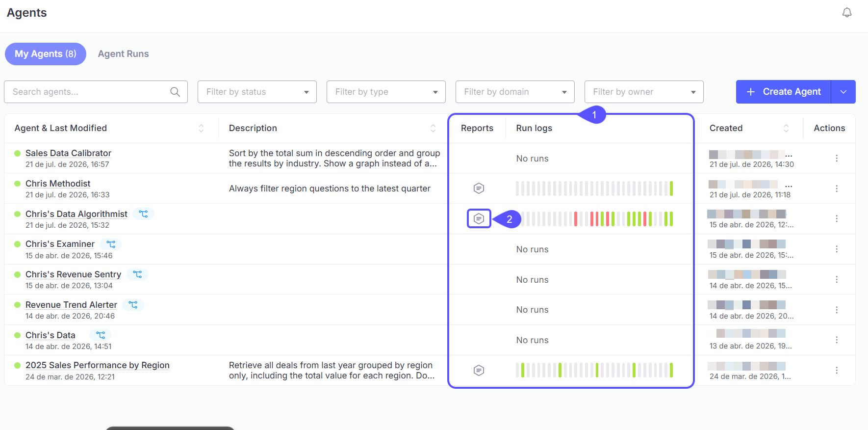868x430 pixels.
Task: Sort by the Created column
Action: click(786, 128)
